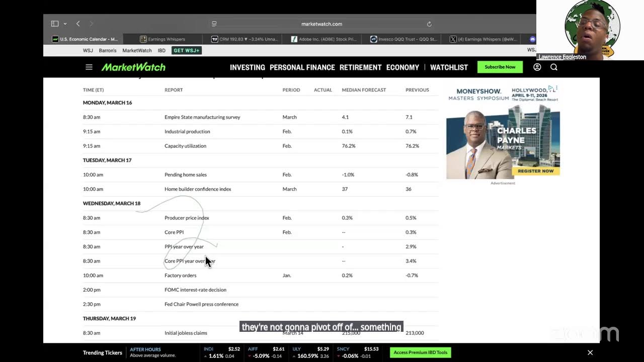The width and height of the screenshot is (644, 362).
Task: Click FOMC interest-rate decision entry
Action: [x=195, y=290]
